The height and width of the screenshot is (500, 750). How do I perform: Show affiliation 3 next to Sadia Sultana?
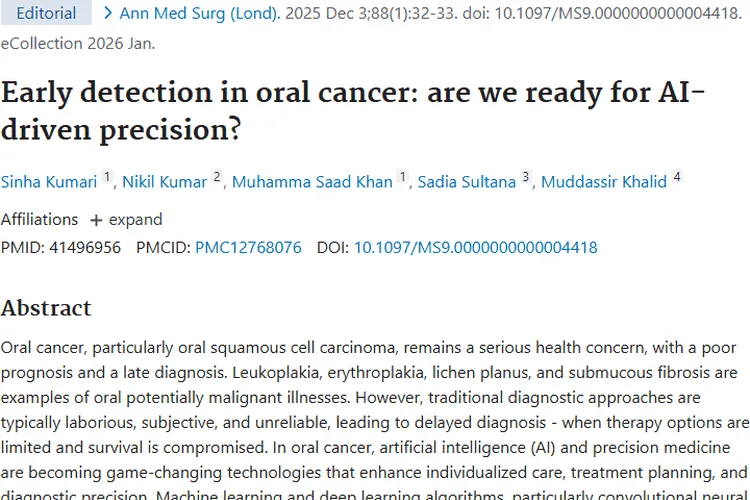526,178
